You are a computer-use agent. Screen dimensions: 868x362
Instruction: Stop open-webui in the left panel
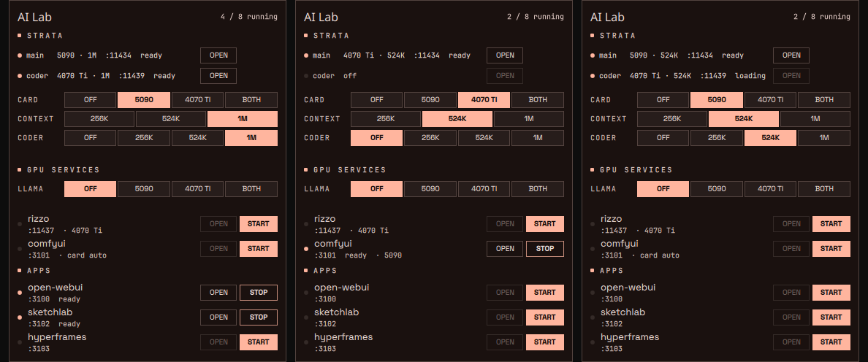(x=259, y=293)
